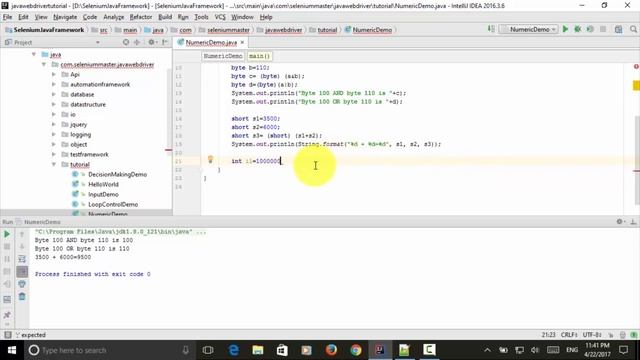Collapse the java folder in project tree

[34, 54]
